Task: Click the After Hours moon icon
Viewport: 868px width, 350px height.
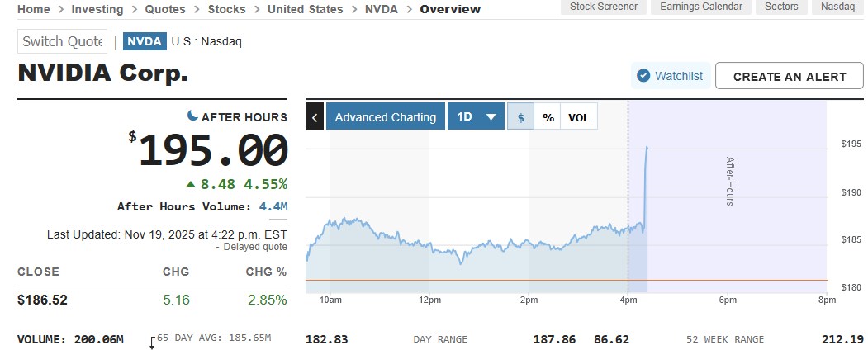Action: tap(192, 116)
